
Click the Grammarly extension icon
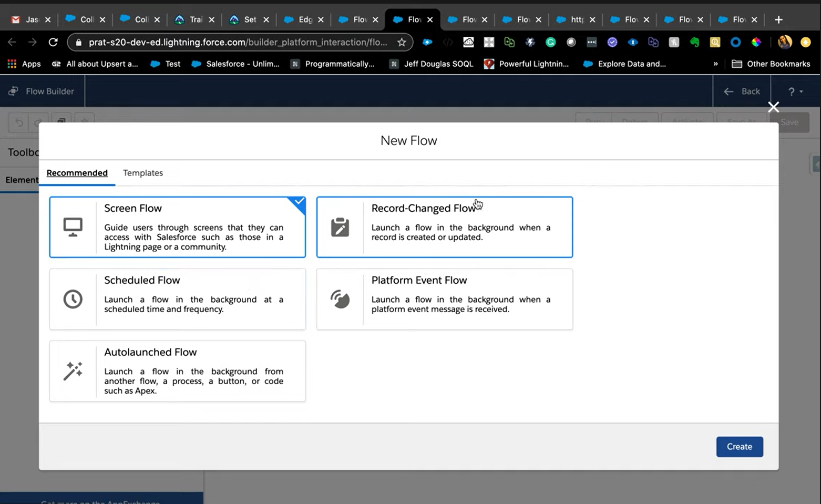tap(550, 42)
